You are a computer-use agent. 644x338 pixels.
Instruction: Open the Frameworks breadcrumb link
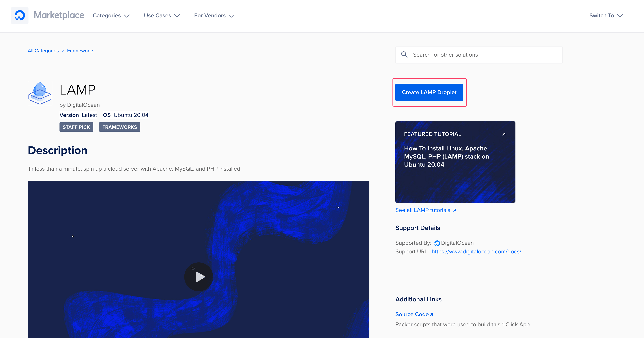tap(80, 51)
